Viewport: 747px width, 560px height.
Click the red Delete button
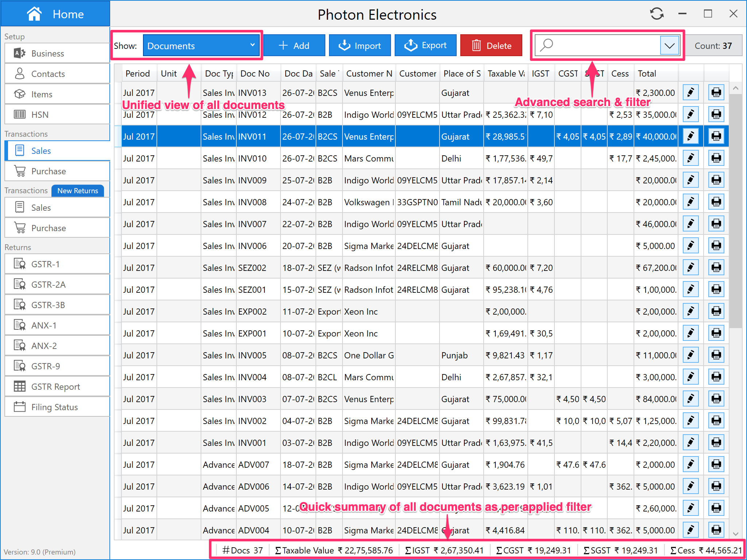point(491,46)
